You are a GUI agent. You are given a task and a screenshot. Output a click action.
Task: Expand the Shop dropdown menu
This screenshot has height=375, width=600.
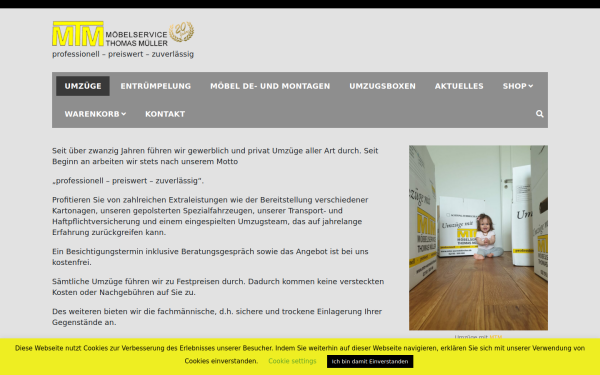coord(518,86)
